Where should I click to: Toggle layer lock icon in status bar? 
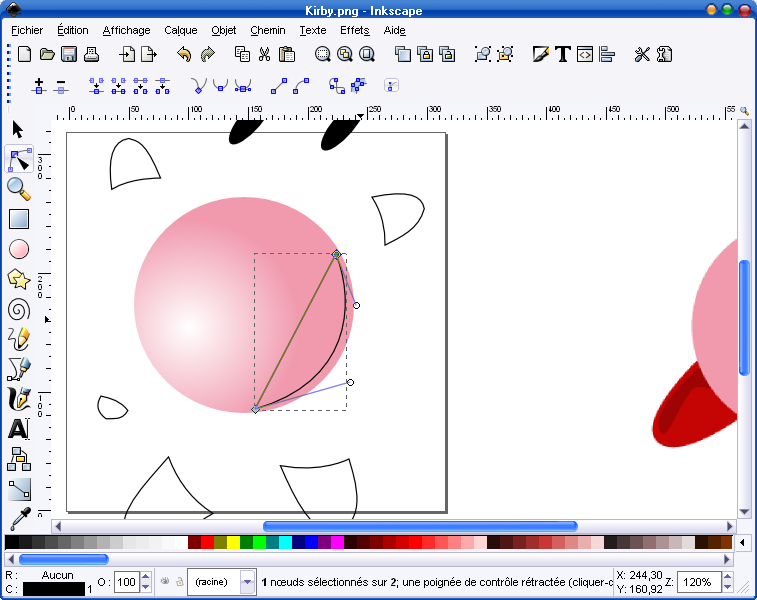click(x=180, y=581)
